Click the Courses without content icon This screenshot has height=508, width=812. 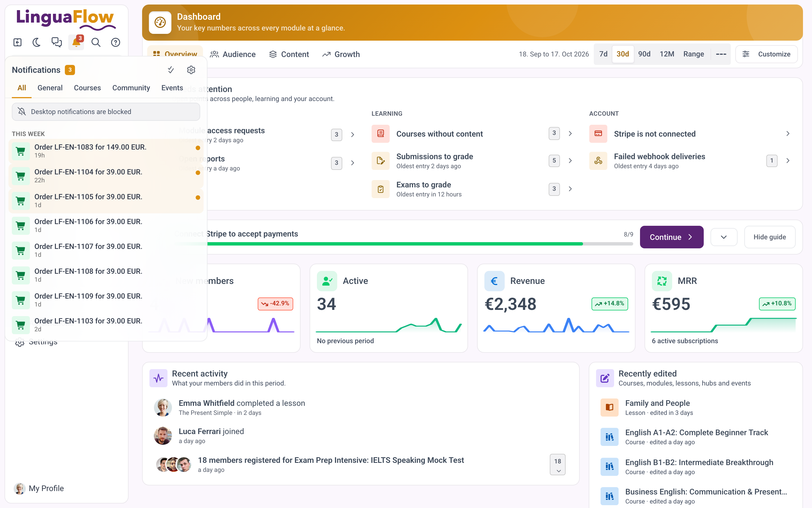pyautogui.click(x=381, y=134)
